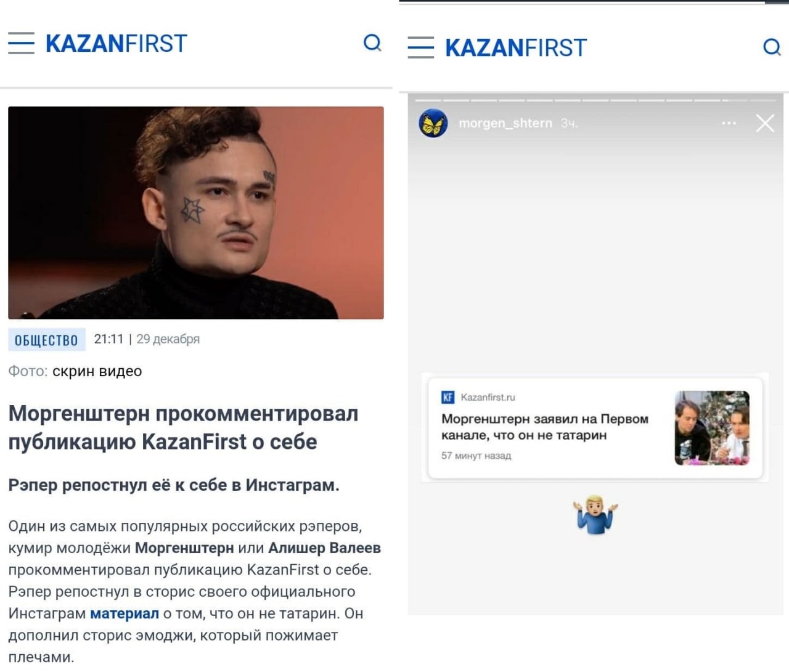
Task: Open hamburger menu in right KazanFirst header
Action: [x=421, y=47]
